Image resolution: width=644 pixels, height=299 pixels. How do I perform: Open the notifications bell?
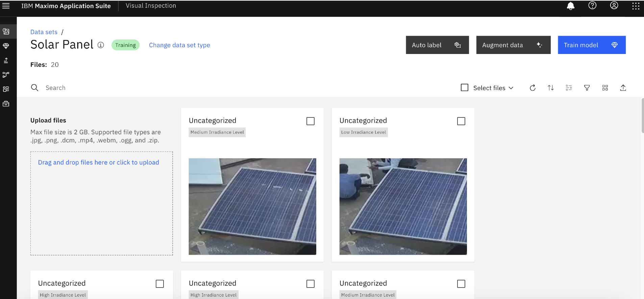click(571, 6)
